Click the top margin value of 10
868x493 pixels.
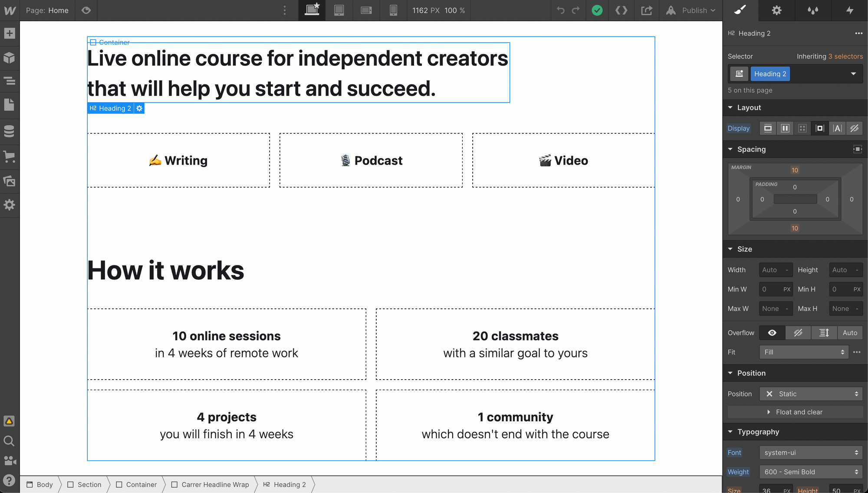pyautogui.click(x=795, y=170)
